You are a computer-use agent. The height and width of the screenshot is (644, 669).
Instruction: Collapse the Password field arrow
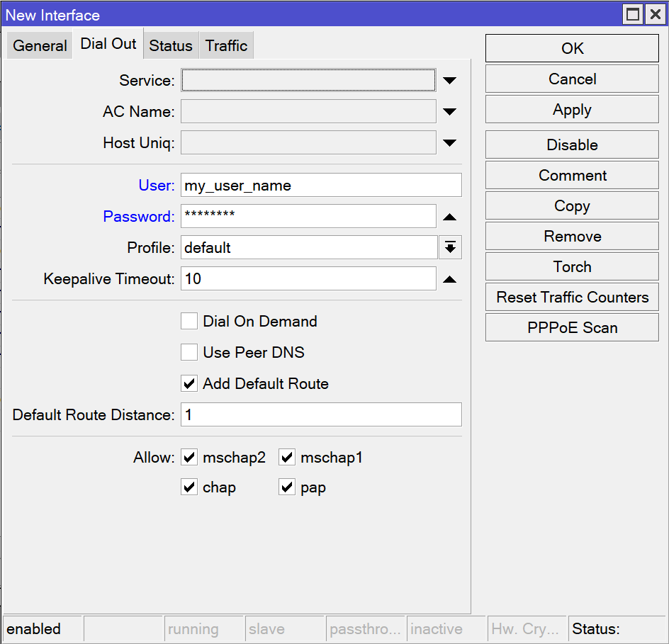click(x=449, y=217)
